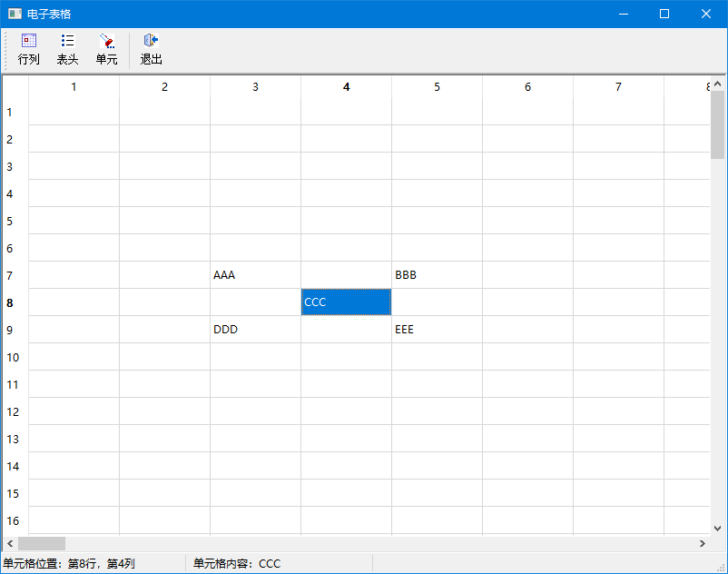Screen dimensions: 728x574
Task: Click row header 12
Action: coord(15,411)
